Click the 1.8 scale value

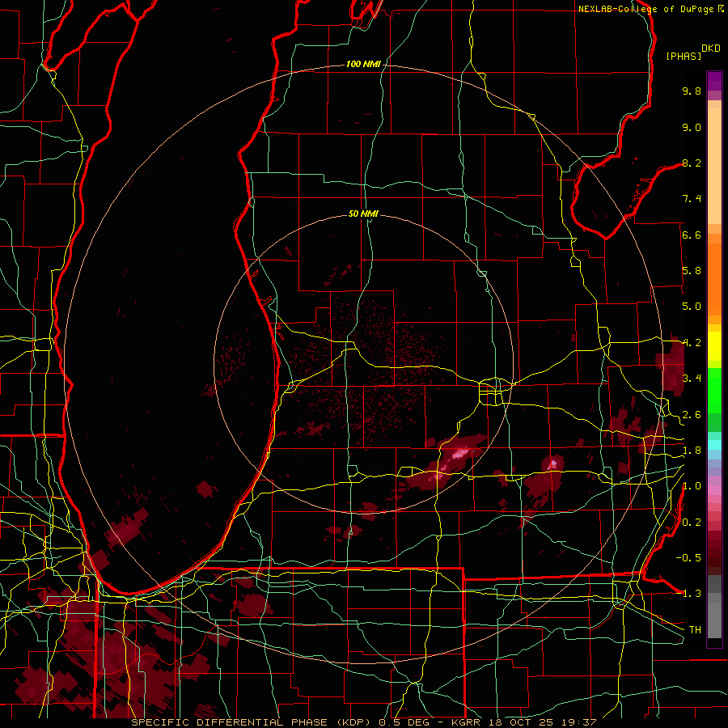[x=692, y=451]
